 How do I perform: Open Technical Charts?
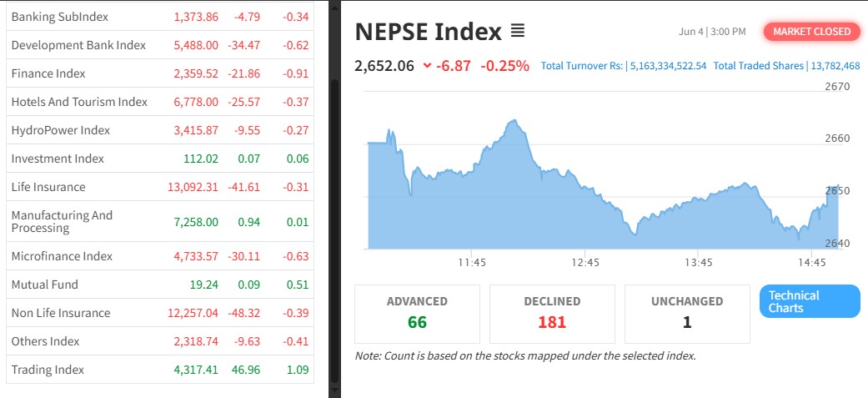(809, 301)
